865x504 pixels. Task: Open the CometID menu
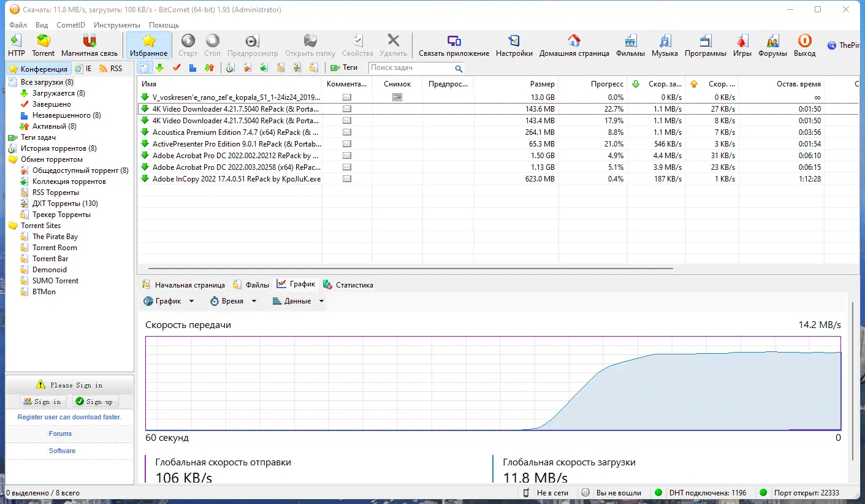tap(70, 25)
